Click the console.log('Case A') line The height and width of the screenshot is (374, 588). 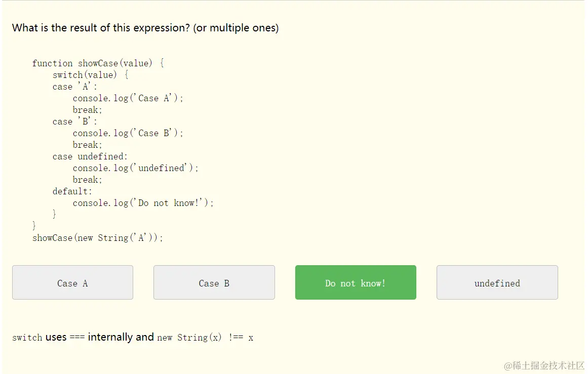pos(128,98)
